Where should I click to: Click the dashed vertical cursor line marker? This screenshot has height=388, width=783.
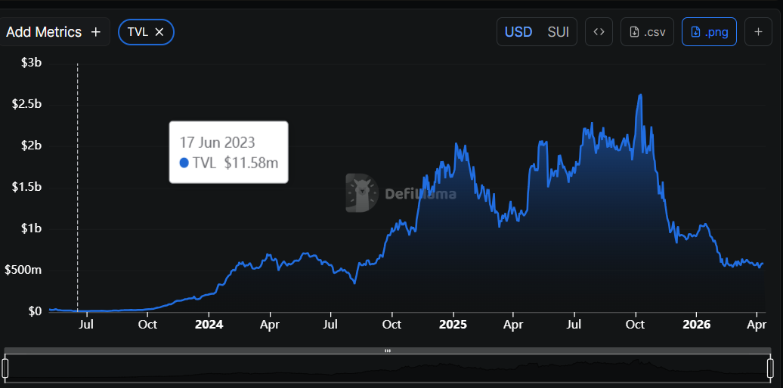[x=77, y=187]
